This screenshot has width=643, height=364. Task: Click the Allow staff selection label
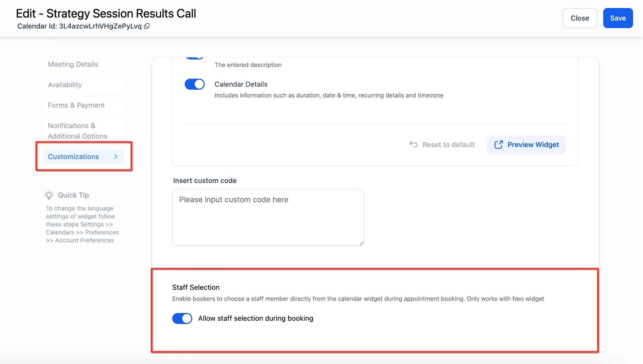[256, 318]
